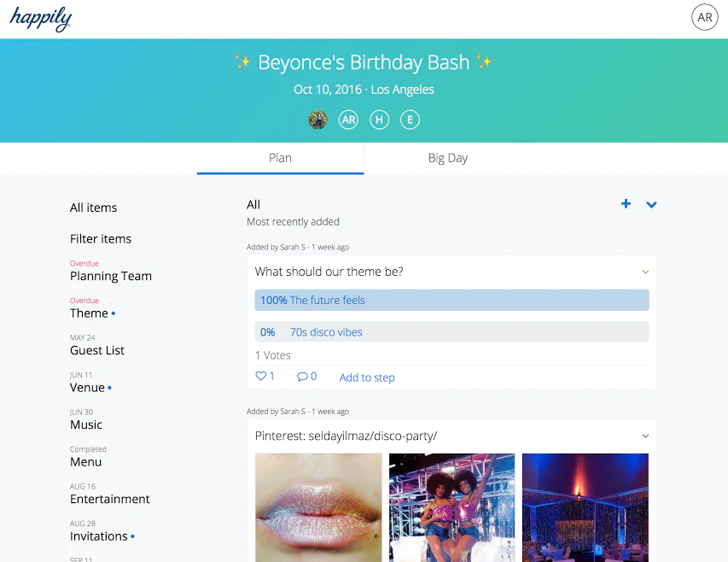Click Filter items in sidebar
Image resolution: width=728 pixels, height=562 pixels.
(x=101, y=239)
